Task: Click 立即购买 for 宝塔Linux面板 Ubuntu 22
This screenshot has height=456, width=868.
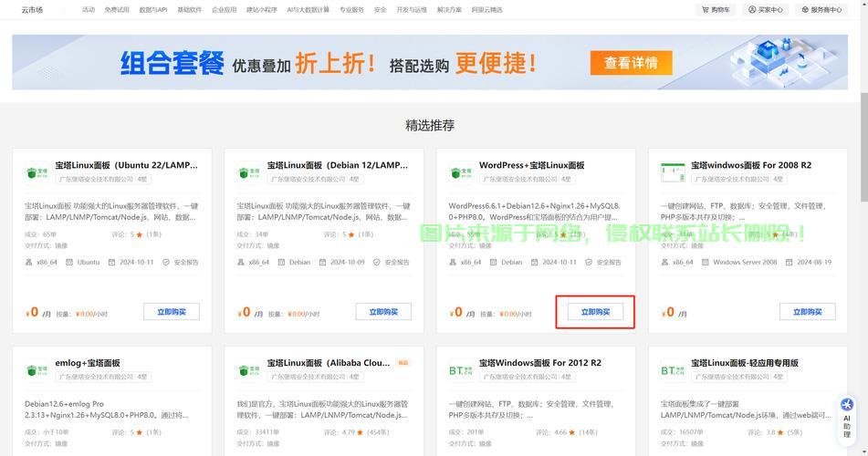Action: tap(172, 312)
